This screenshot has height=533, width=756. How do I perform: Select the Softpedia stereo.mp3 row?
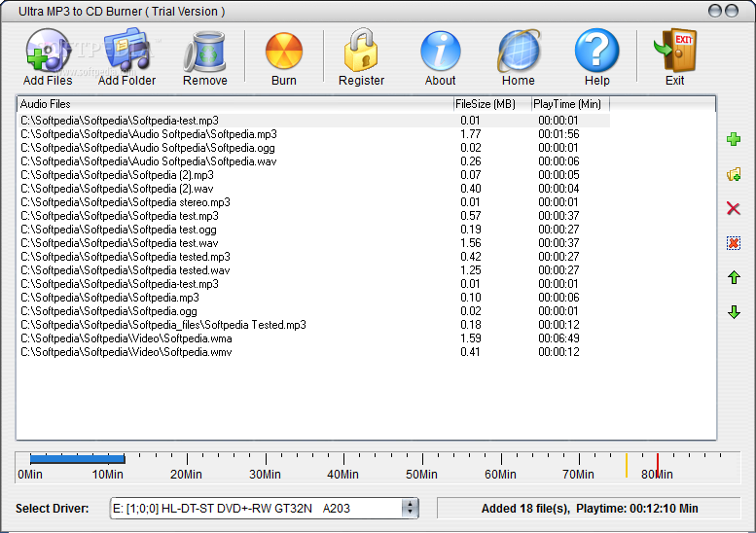point(314,202)
